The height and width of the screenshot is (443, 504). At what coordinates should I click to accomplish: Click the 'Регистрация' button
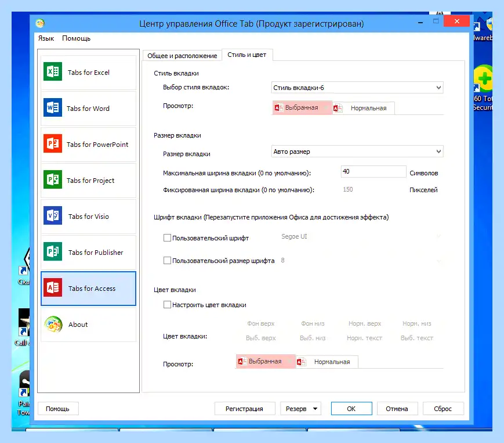coord(244,409)
